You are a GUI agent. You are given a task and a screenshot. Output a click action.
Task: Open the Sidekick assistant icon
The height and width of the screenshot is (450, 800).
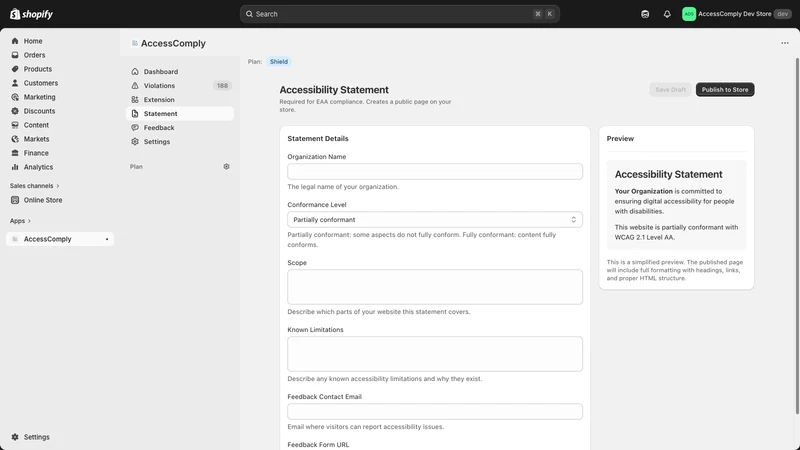pos(645,14)
